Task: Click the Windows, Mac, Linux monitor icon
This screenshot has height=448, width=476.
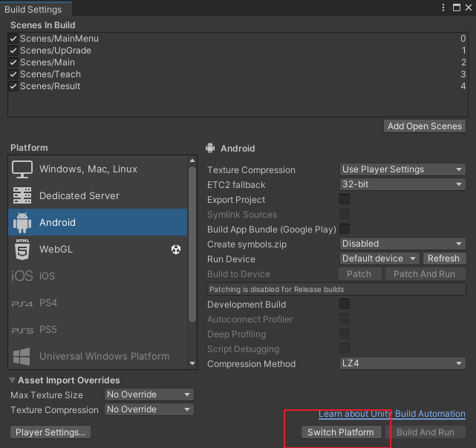Action: pyautogui.click(x=22, y=169)
